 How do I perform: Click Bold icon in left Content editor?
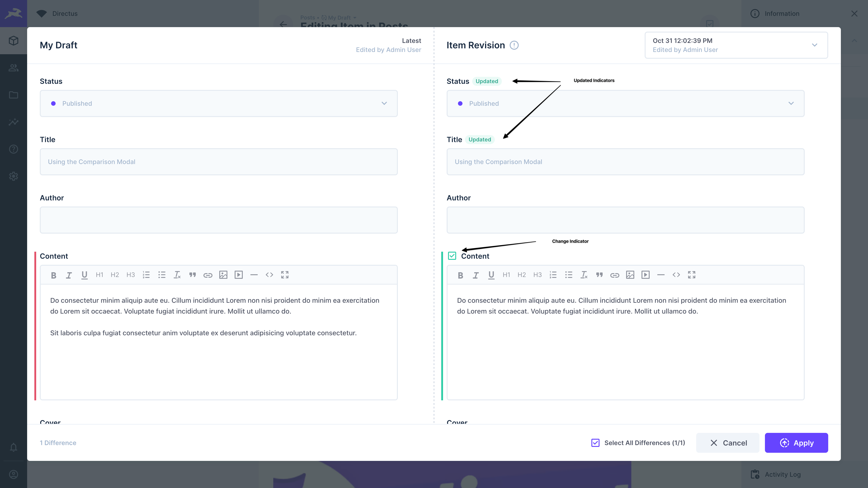click(53, 275)
